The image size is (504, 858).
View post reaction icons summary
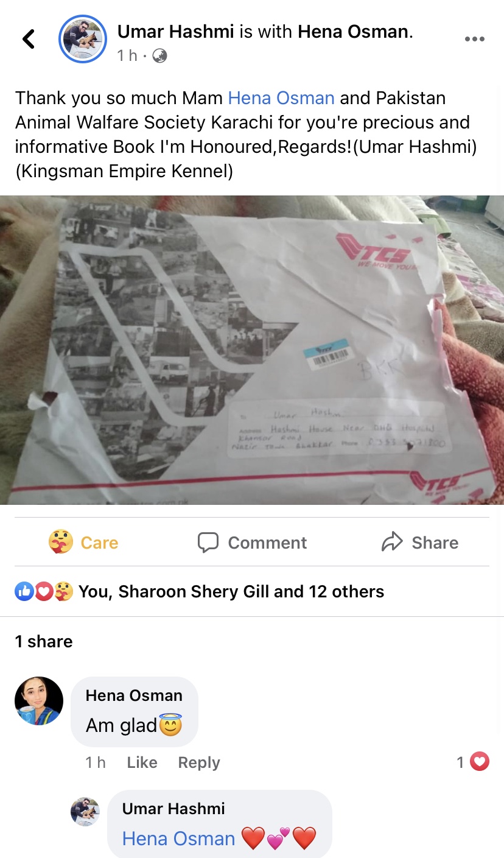click(44, 591)
